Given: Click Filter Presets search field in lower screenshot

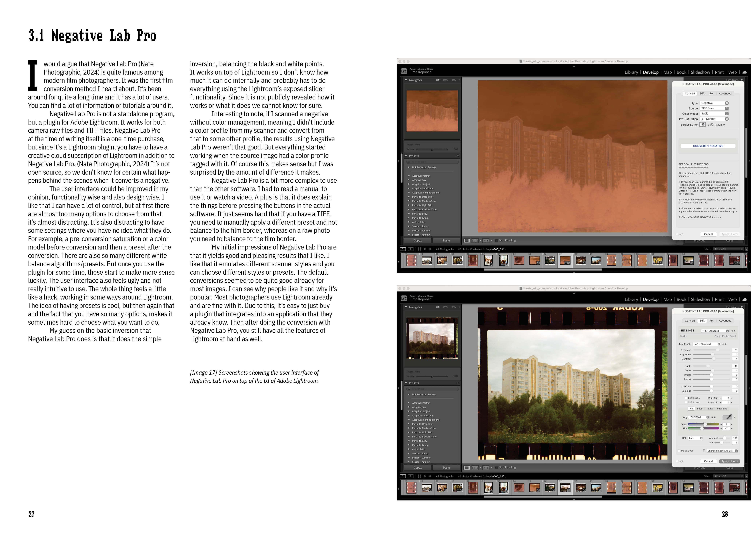Looking at the screenshot, I should click(433, 389).
